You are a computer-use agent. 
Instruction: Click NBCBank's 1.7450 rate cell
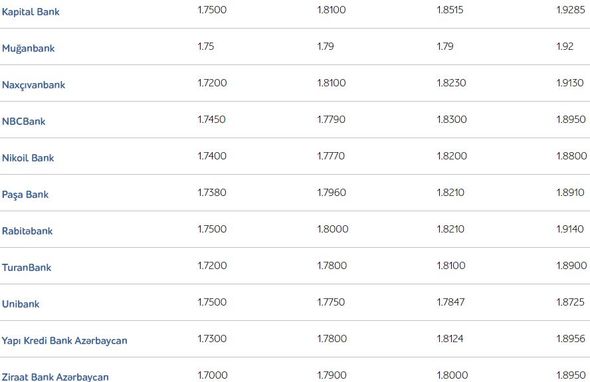point(211,119)
